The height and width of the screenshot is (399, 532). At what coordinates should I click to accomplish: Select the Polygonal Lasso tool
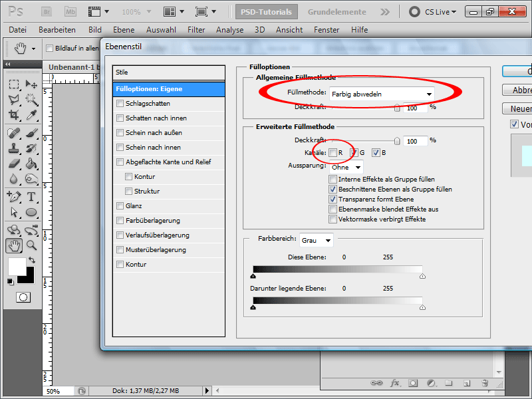tap(14, 99)
